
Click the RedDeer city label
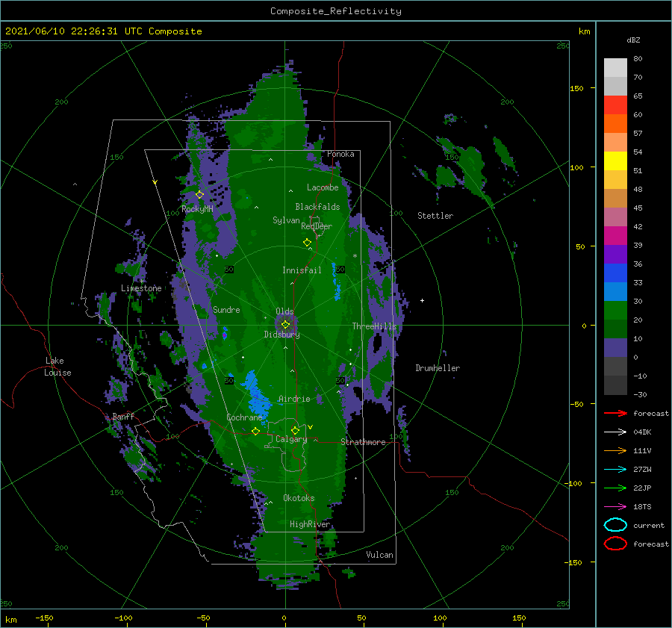click(x=317, y=226)
